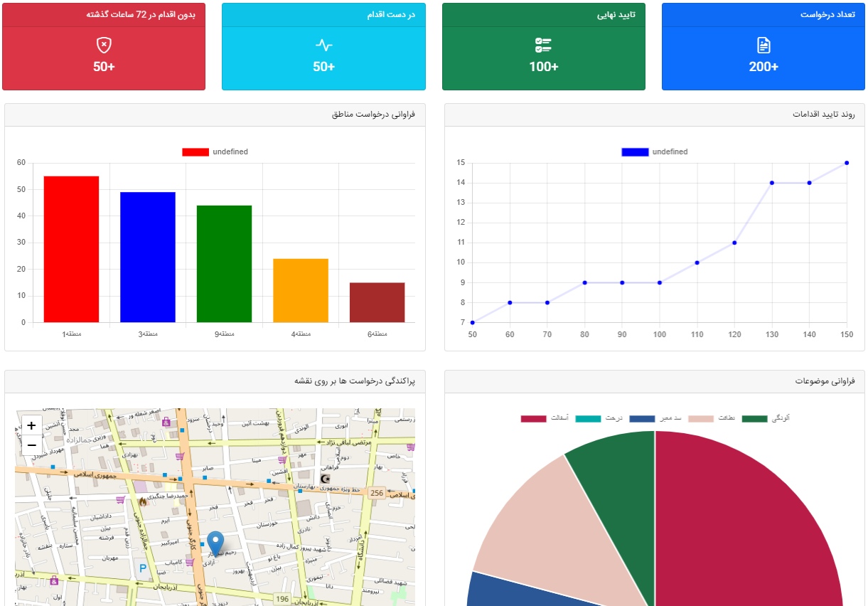
Task: Click the shield-x icon in the red card
Action: [104, 46]
